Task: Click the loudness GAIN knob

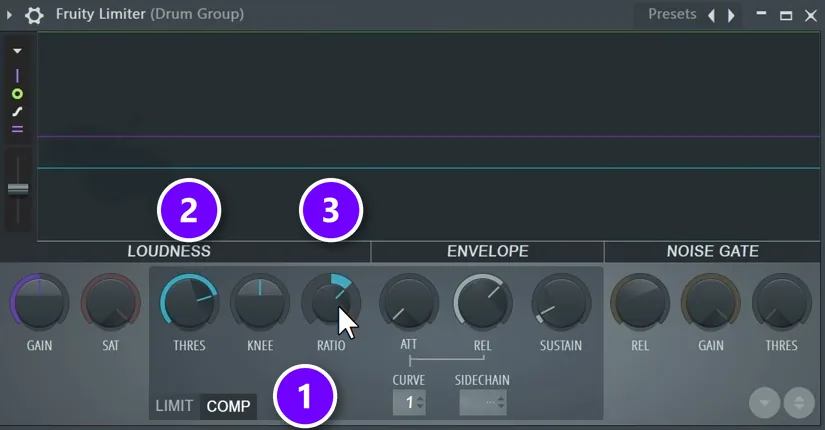Action: pyautogui.click(x=39, y=303)
